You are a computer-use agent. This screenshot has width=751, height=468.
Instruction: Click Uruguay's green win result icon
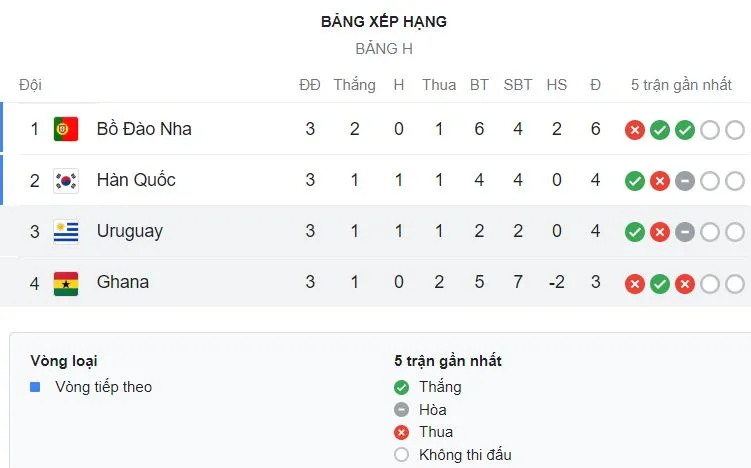coord(634,232)
